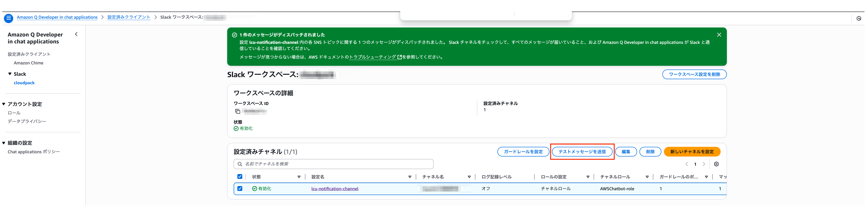Click the hexagon icon at top right
The width and height of the screenshot is (868, 217).
point(859,18)
